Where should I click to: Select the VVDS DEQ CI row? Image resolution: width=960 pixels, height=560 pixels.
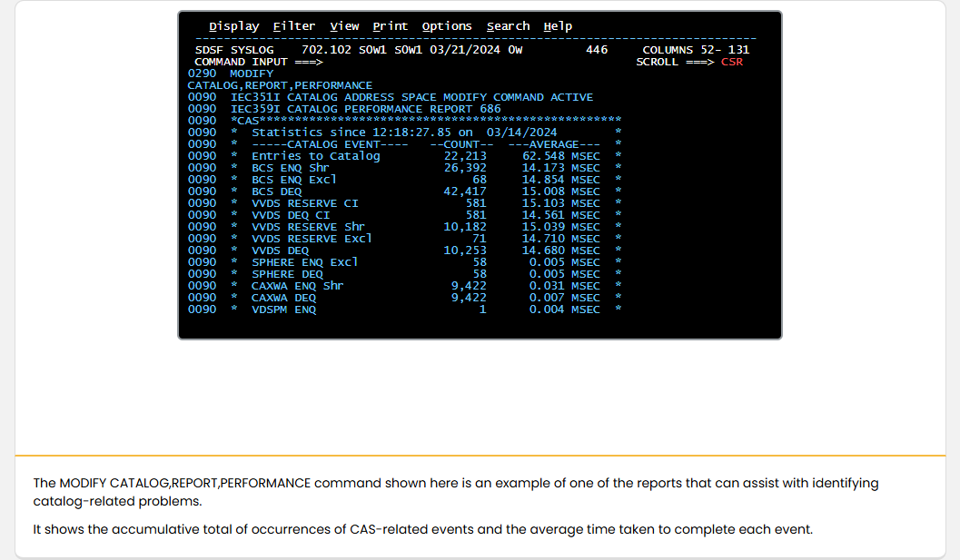tap(404, 215)
